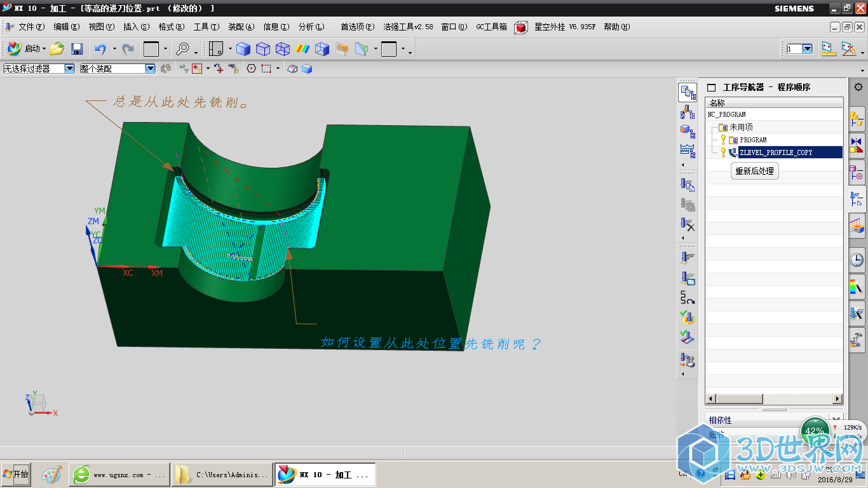Open the 分析(L) menu
The width and height of the screenshot is (868, 488).
tap(311, 27)
